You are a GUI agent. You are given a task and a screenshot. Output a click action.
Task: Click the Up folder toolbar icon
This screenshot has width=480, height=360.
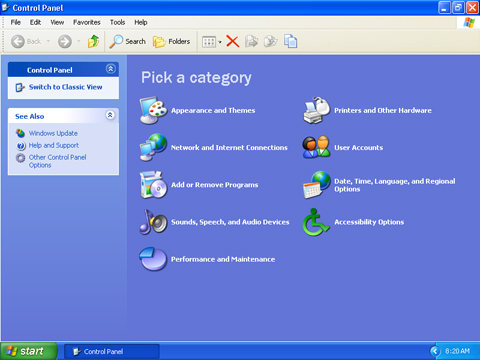pyautogui.click(x=94, y=42)
